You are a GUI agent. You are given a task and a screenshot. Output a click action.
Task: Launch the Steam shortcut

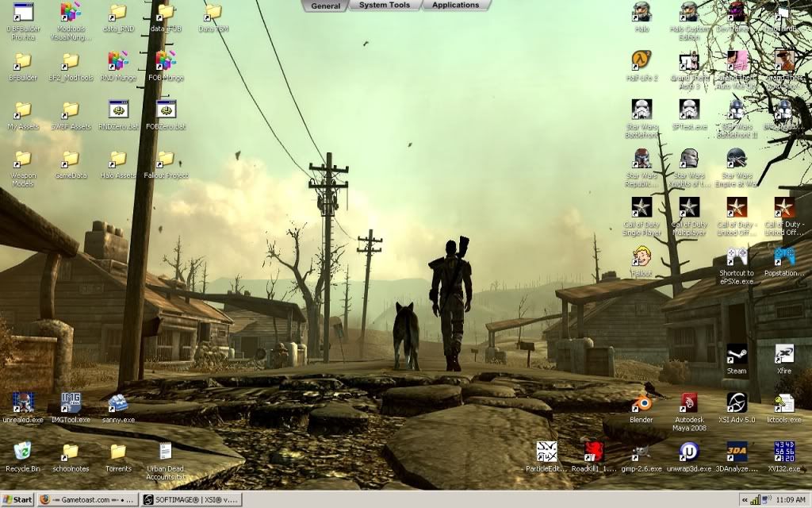(x=737, y=359)
